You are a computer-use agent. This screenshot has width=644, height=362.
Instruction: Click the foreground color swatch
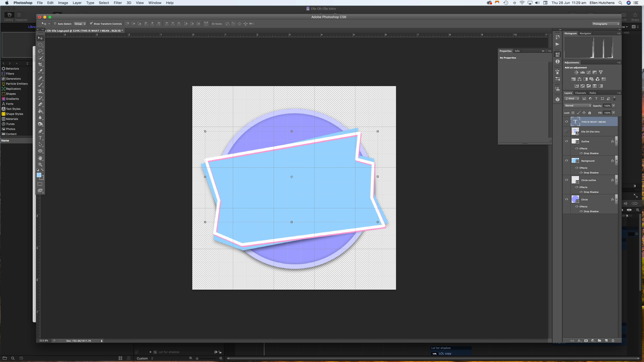(39, 175)
